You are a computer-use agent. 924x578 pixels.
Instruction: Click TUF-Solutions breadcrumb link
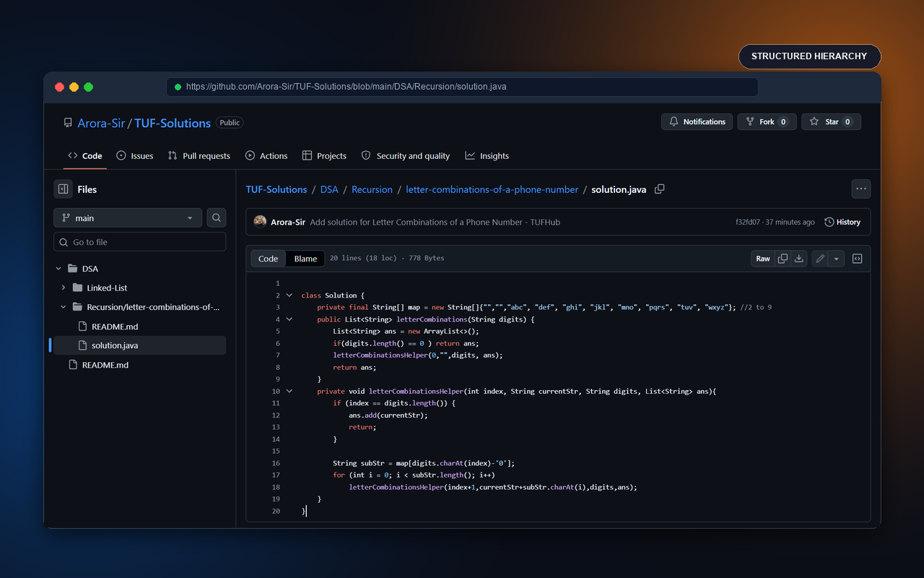(x=276, y=189)
